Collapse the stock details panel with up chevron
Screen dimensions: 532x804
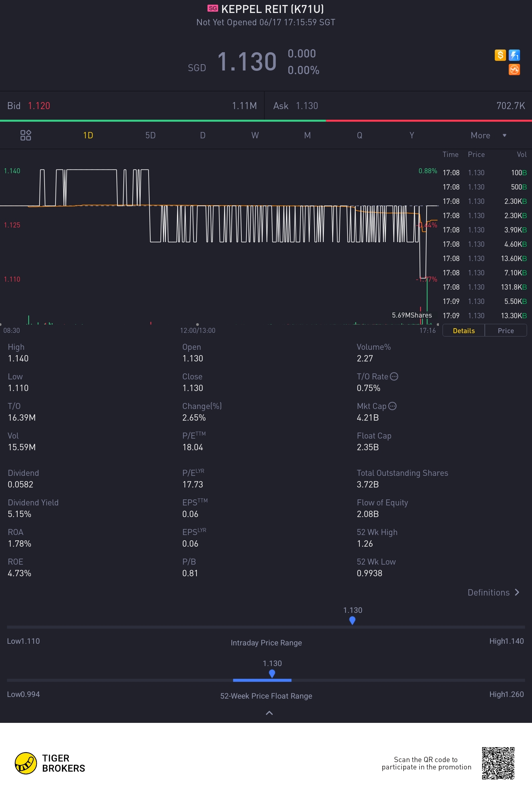pyautogui.click(x=269, y=713)
